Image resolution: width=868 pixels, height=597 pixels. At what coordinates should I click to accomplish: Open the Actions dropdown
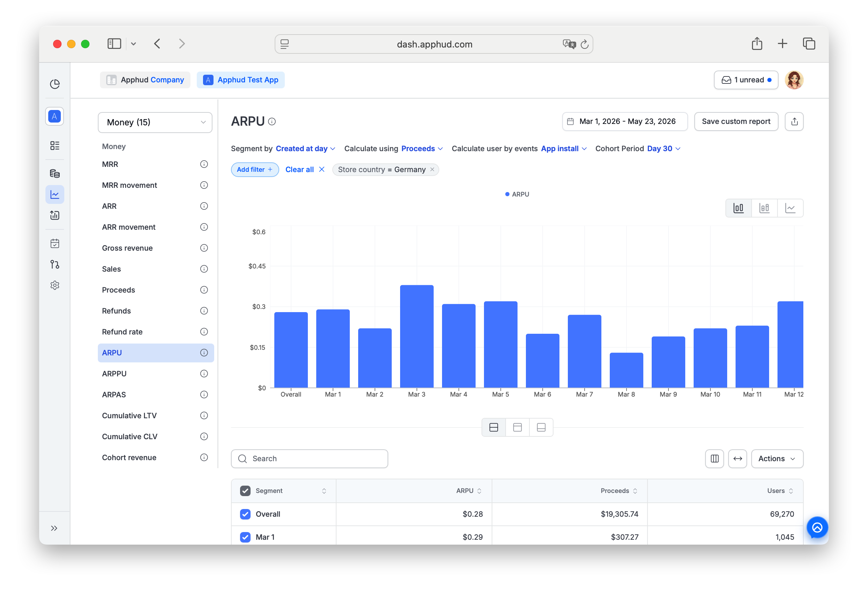tap(777, 459)
